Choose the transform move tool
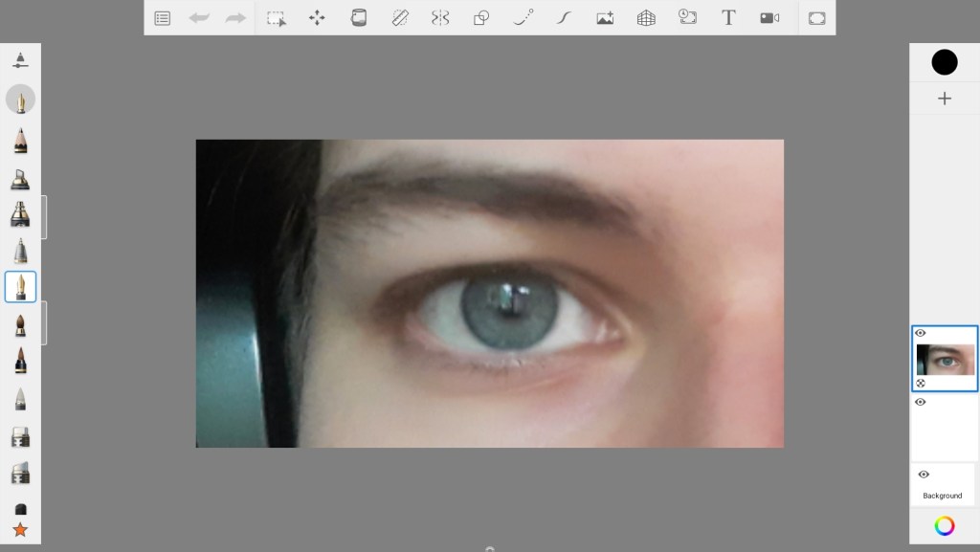 [317, 18]
